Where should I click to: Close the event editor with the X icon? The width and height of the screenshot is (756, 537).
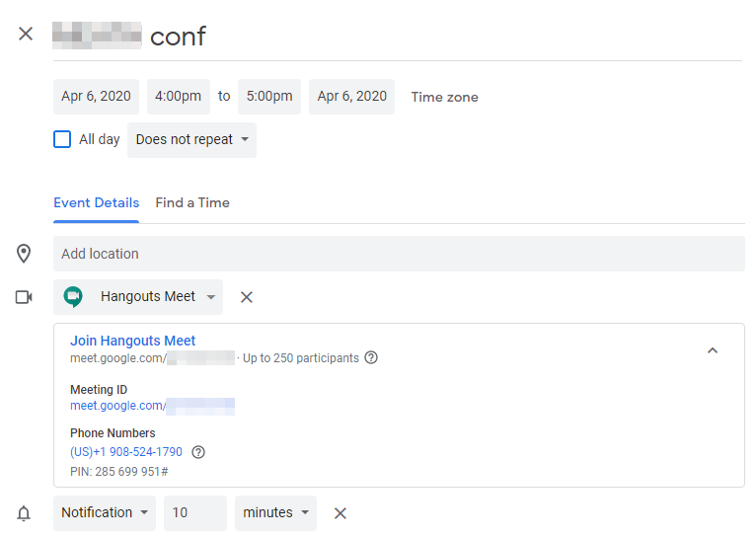point(26,34)
